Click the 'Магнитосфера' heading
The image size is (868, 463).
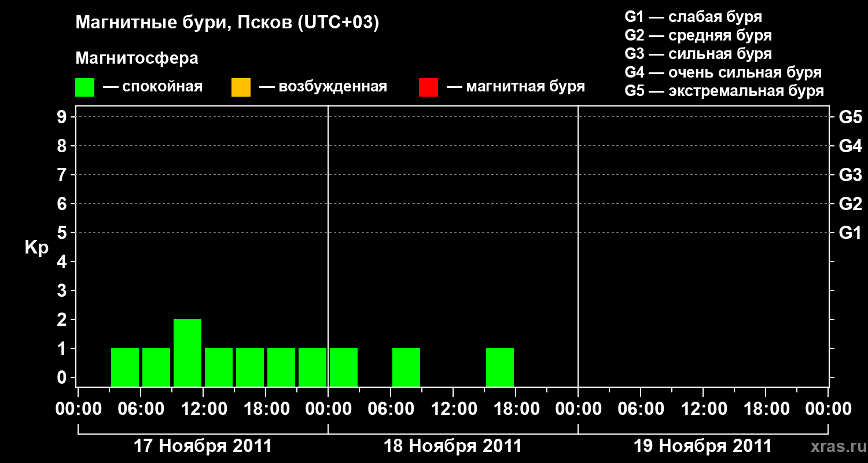pyautogui.click(x=137, y=58)
